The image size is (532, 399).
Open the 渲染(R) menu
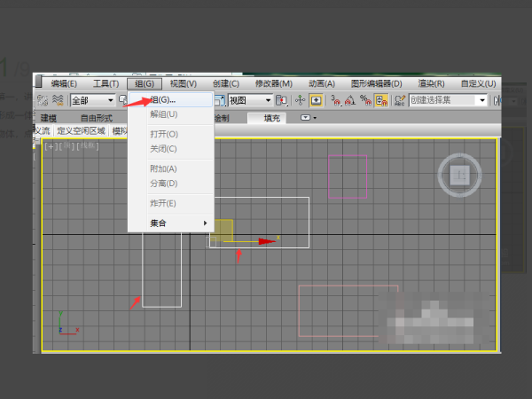[x=431, y=83]
